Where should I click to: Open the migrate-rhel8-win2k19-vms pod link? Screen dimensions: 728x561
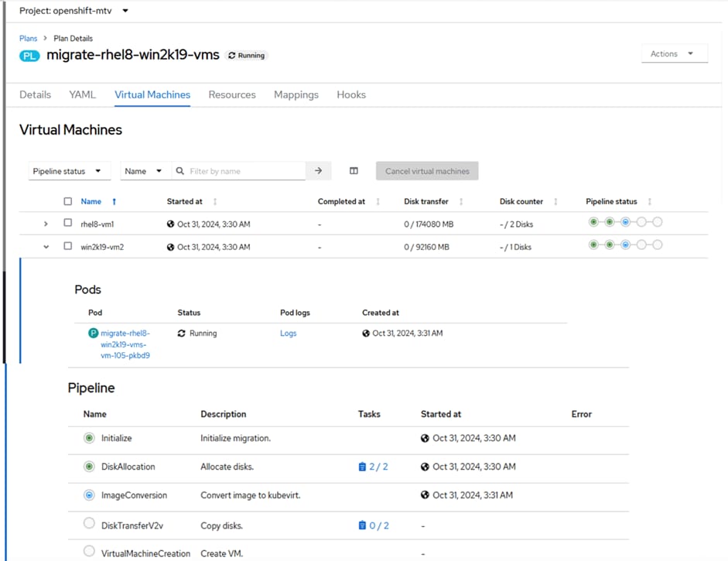(125, 344)
